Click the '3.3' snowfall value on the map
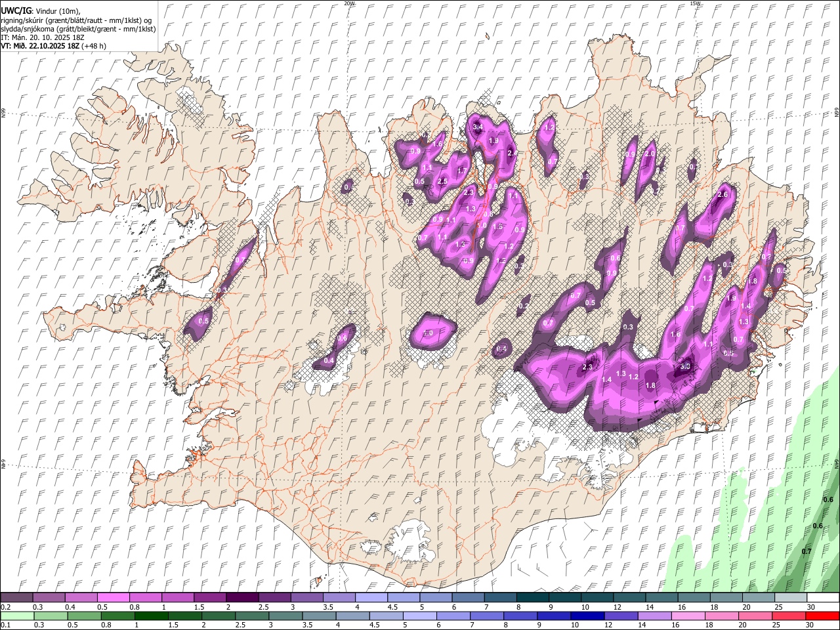The image size is (840, 630). pyautogui.click(x=685, y=366)
